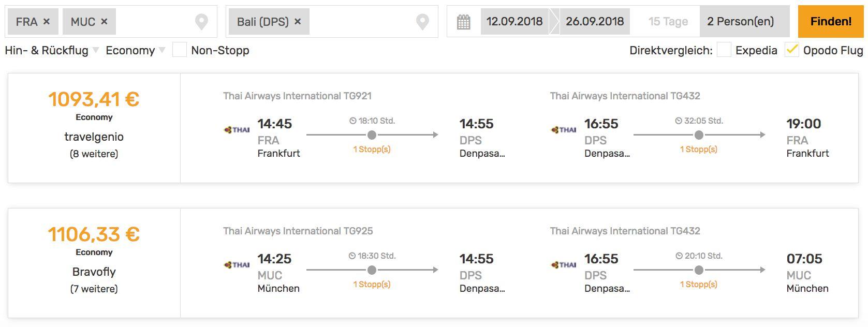Image resolution: width=868 pixels, height=327 pixels.
Task: Uncheck the Opodo Flug checkbox
Action: pos(792,50)
